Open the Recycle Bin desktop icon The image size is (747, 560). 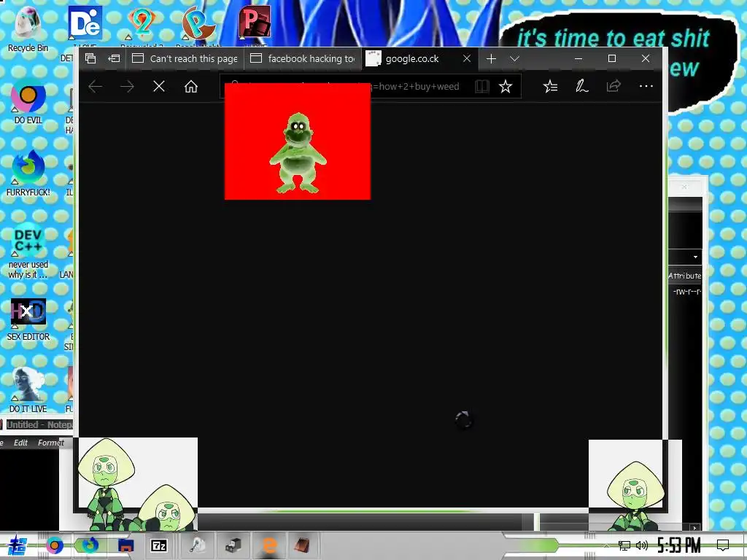pyautogui.click(x=28, y=29)
